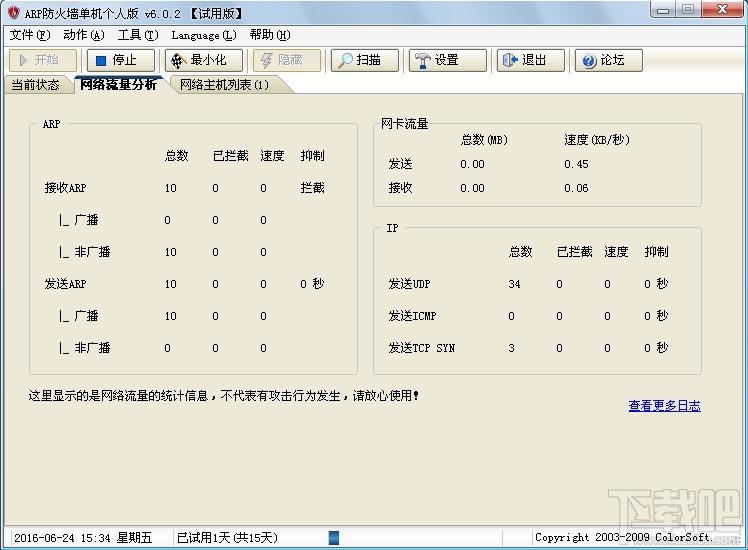Viewport: 748px width, 550px height.
Task: Open 设置 via its button label
Action: [x=447, y=60]
